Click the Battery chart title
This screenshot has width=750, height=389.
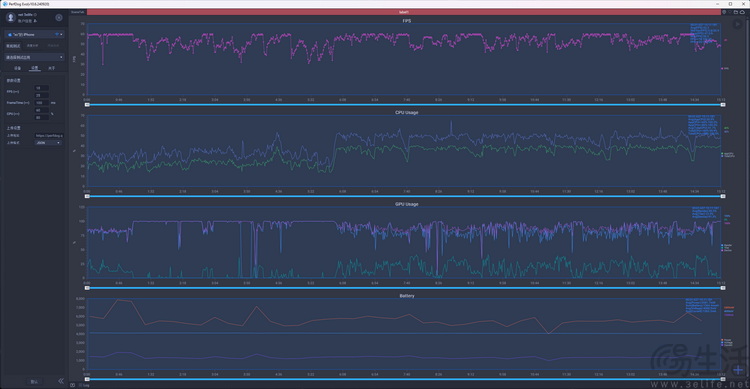click(407, 296)
